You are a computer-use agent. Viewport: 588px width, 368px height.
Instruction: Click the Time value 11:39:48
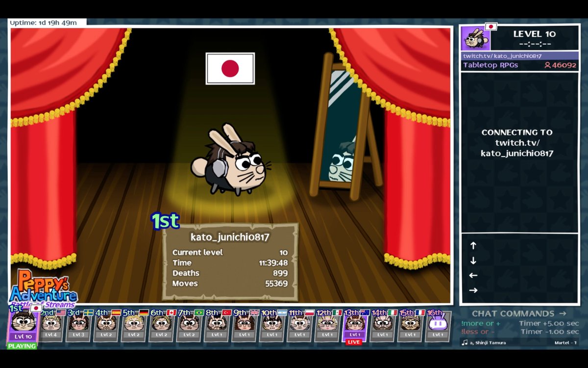[x=273, y=263]
